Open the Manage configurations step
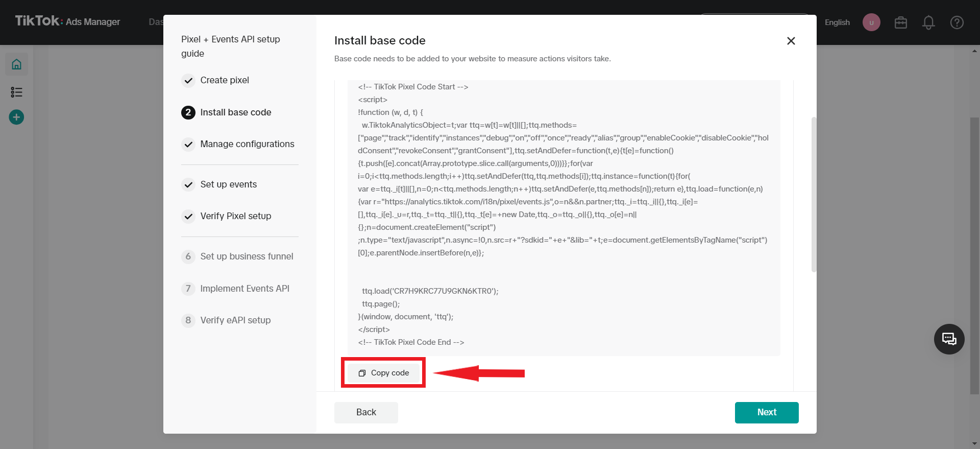The height and width of the screenshot is (449, 980). coord(238,144)
